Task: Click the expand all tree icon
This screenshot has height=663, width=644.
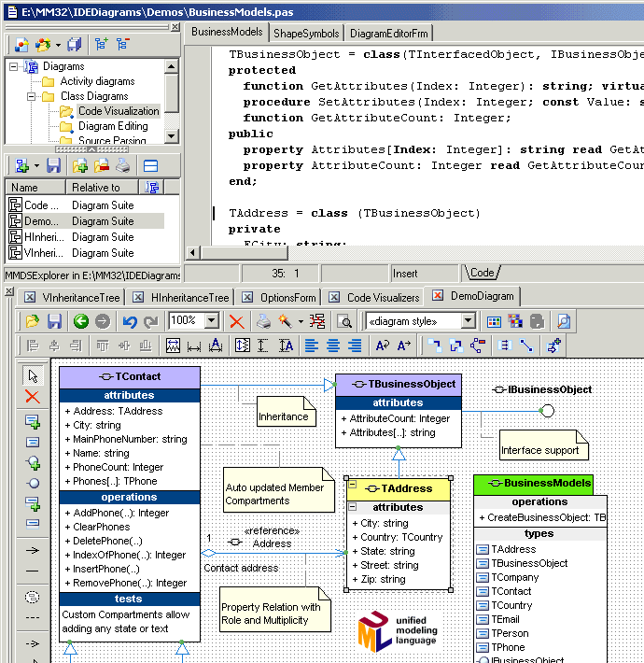Action: pos(101,44)
